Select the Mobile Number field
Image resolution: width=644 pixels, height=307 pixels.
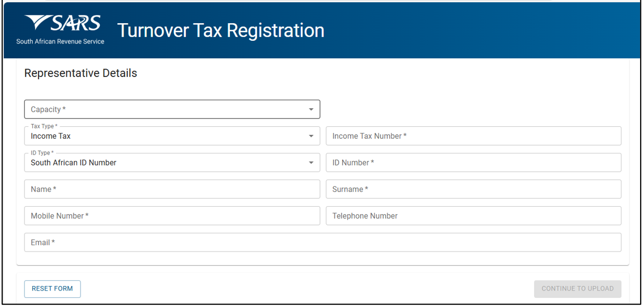(x=172, y=216)
